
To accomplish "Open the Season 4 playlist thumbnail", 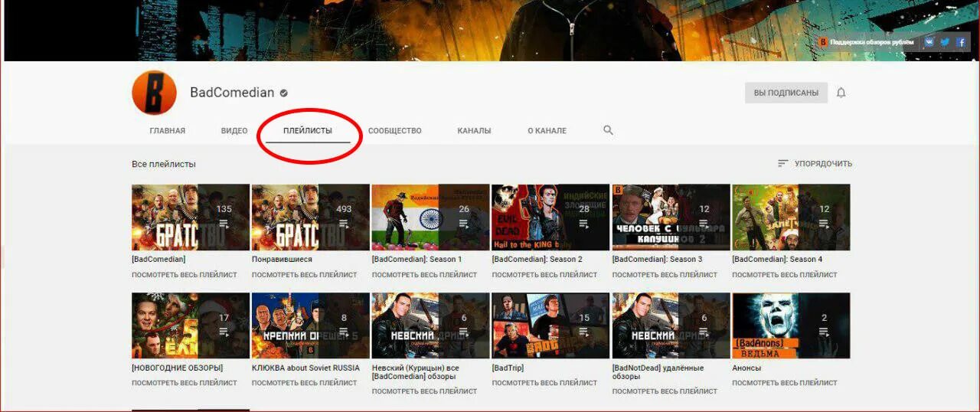I will tap(791, 217).
